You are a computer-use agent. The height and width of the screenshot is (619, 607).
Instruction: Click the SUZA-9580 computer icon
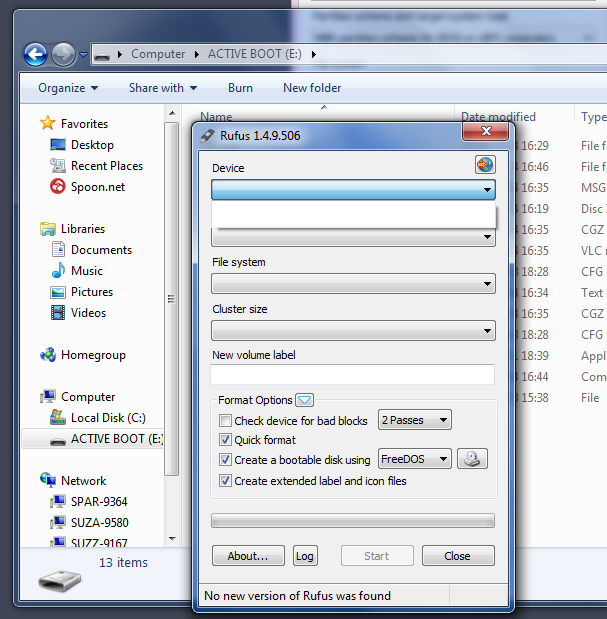pyautogui.click(x=58, y=522)
